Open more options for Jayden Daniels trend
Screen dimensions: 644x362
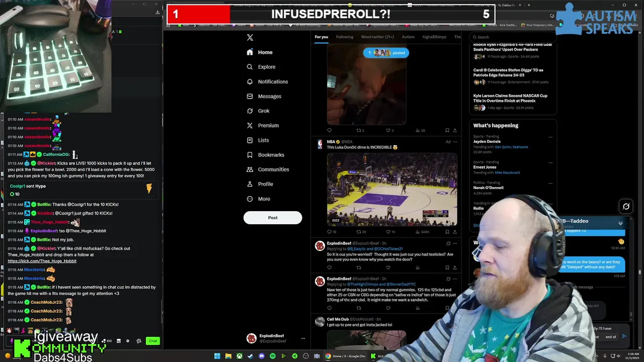click(550, 137)
